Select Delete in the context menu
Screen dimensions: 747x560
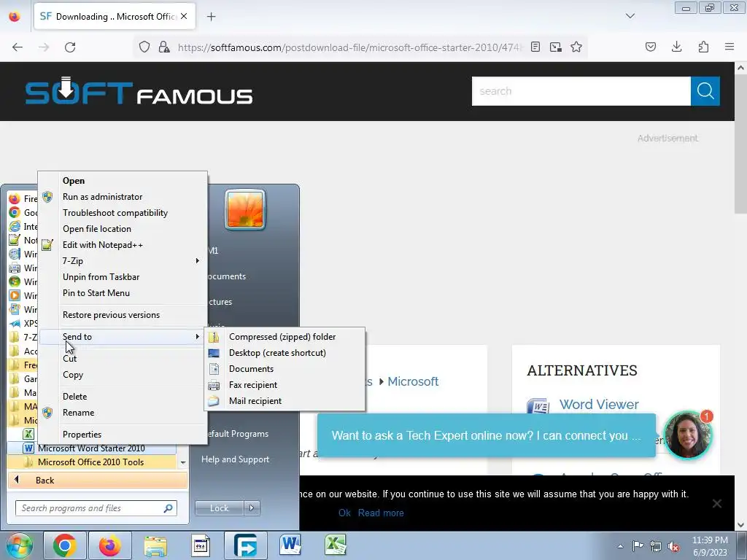click(x=123, y=396)
